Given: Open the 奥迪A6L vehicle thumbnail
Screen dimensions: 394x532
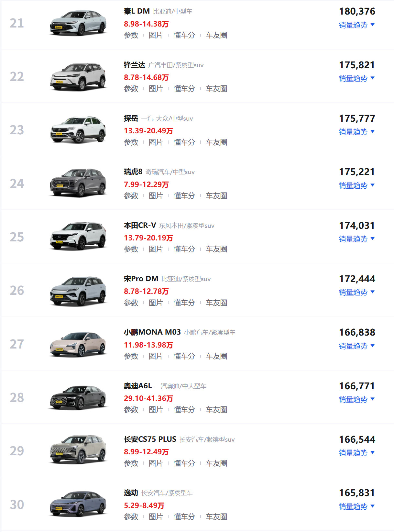Looking at the screenshot, I should tap(78, 397).
